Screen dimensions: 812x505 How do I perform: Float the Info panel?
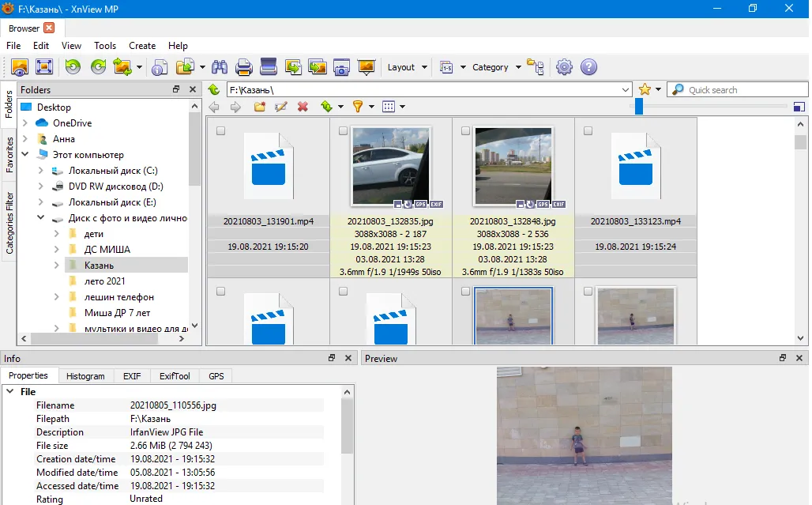332,358
